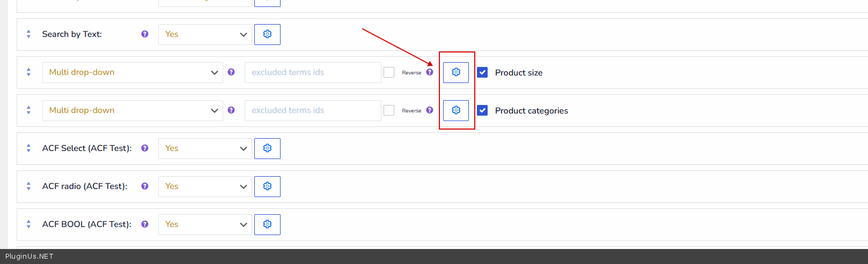Click help icon next to Search by Text
This screenshot has height=264, width=868.
(145, 34)
